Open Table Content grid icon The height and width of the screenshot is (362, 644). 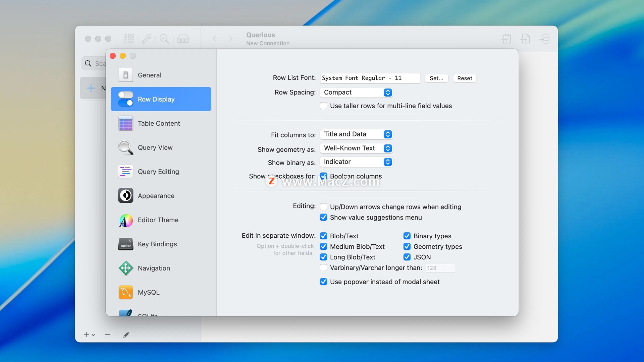point(125,123)
